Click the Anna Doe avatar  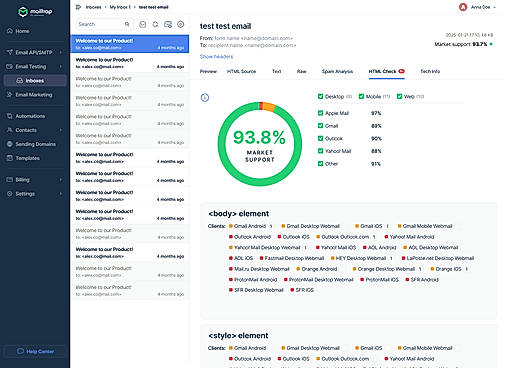point(463,7)
